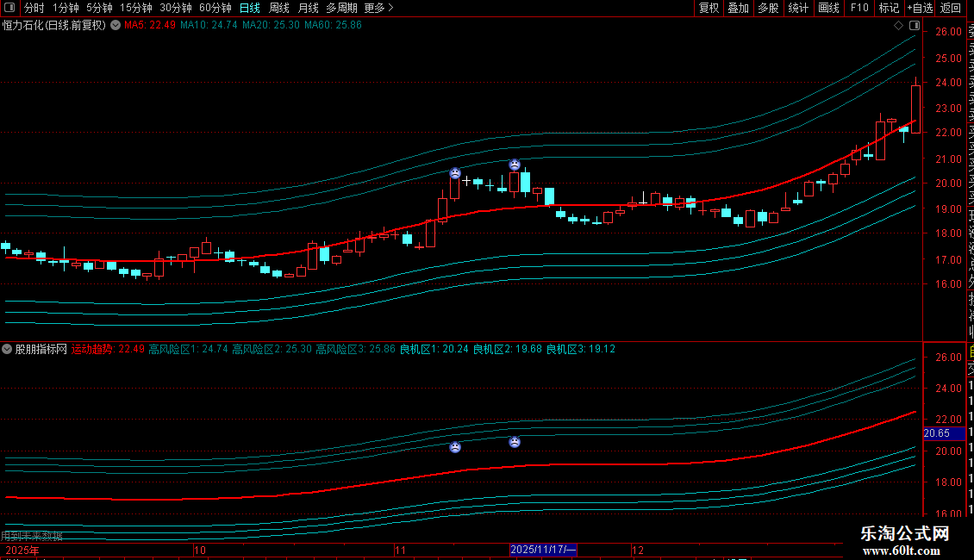Toggle the side panel icon at chart top-right

tap(915, 26)
